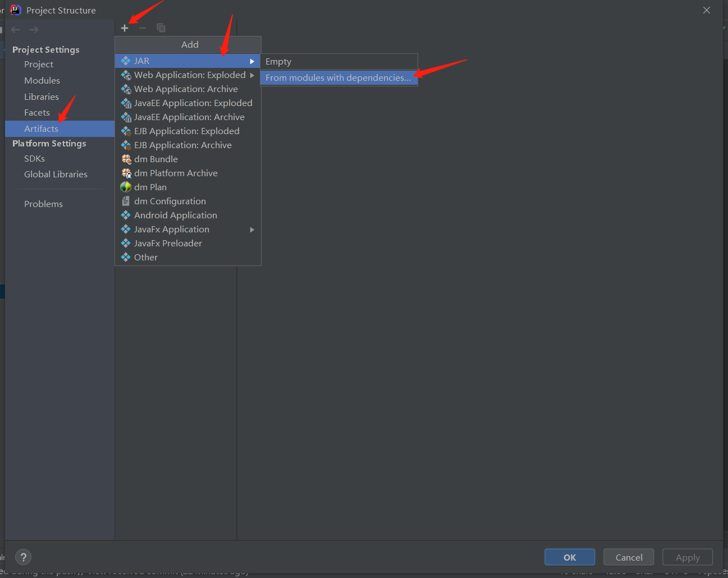Image resolution: width=728 pixels, height=578 pixels.
Task: Select dm Plan menu entry
Action: (x=187, y=187)
